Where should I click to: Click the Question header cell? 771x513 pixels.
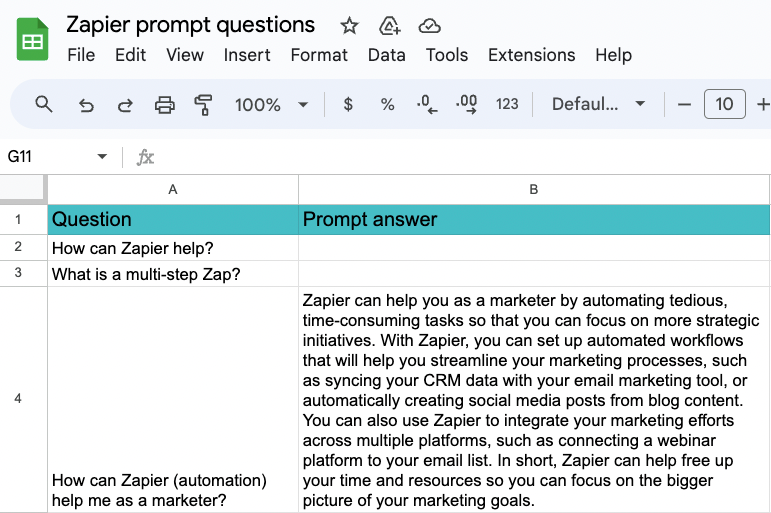(x=173, y=219)
